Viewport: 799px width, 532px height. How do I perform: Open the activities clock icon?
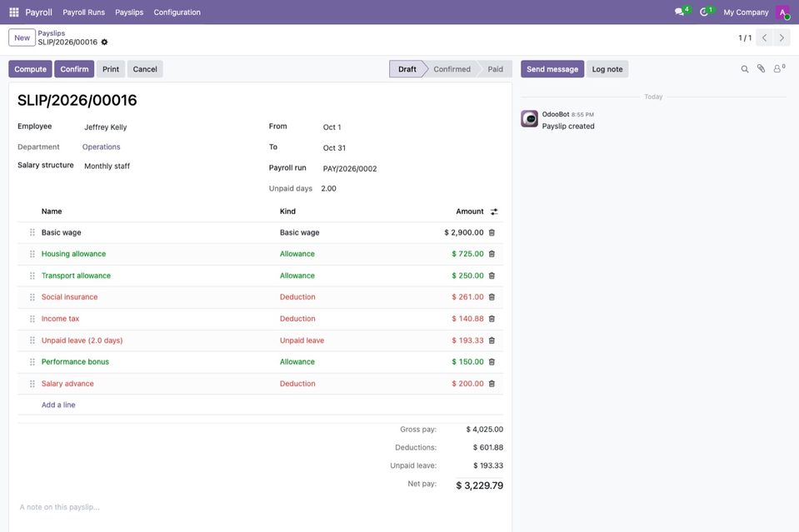(704, 12)
